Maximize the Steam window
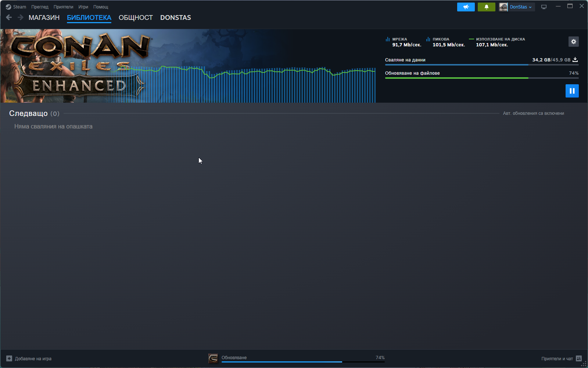Screen dimensions: 588x368 point(570,6)
